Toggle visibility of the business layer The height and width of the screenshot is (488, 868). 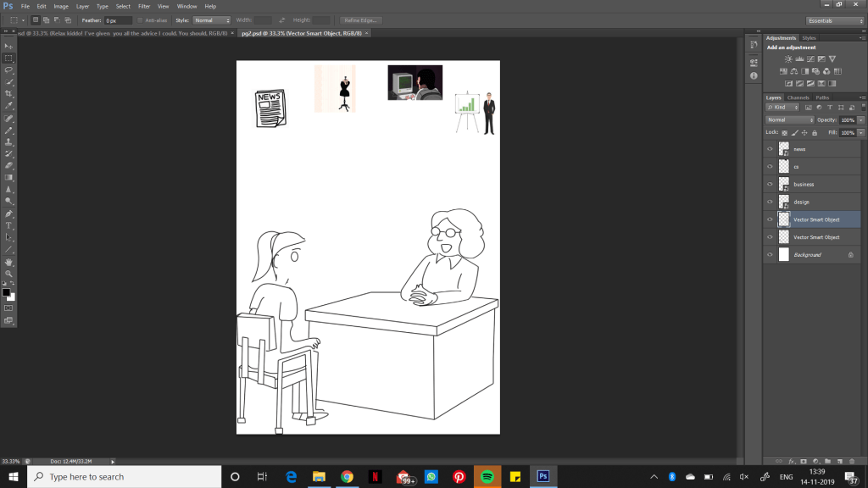coord(770,185)
